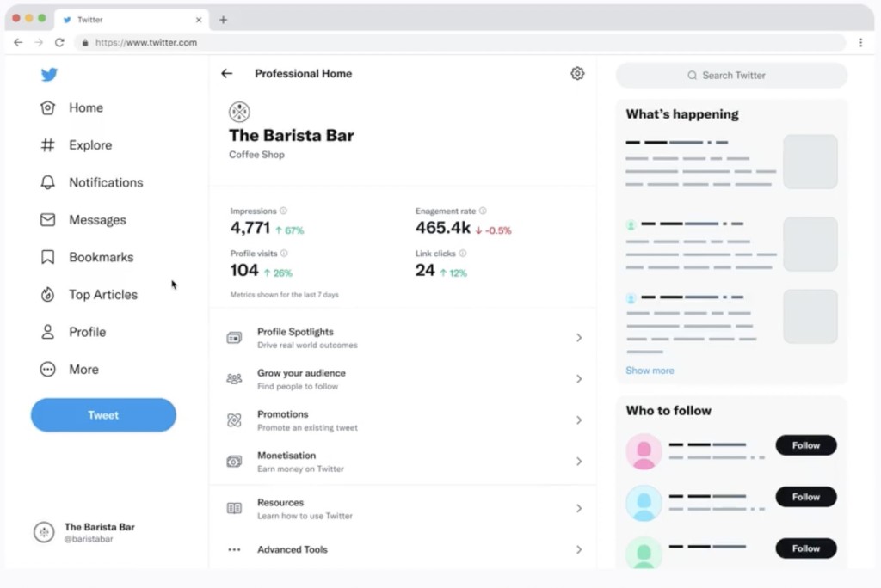Expand Resources chevron
Image resolution: width=881 pixels, height=588 pixels.
click(x=579, y=508)
